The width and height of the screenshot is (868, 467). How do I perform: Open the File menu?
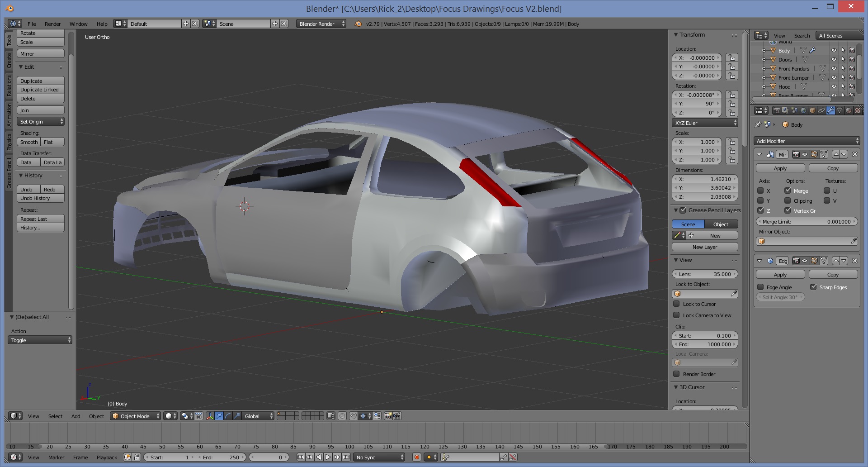click(32, 24)
